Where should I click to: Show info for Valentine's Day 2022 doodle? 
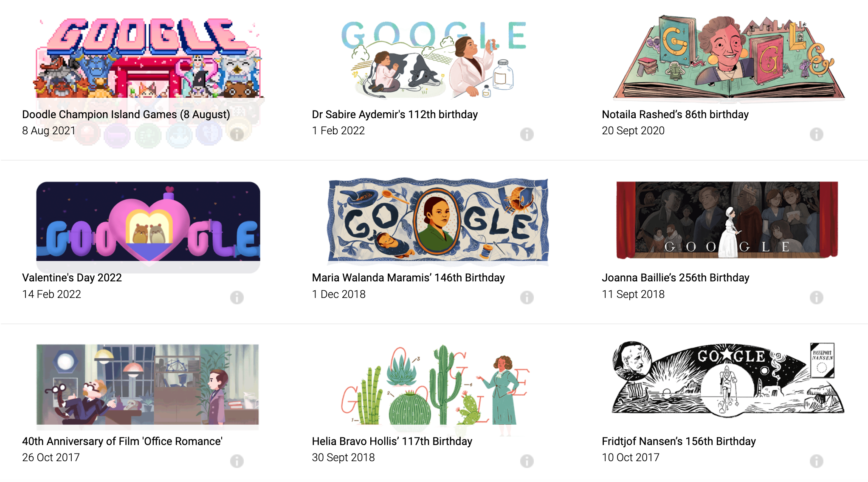pyautogui.click(x=237, y=298)
